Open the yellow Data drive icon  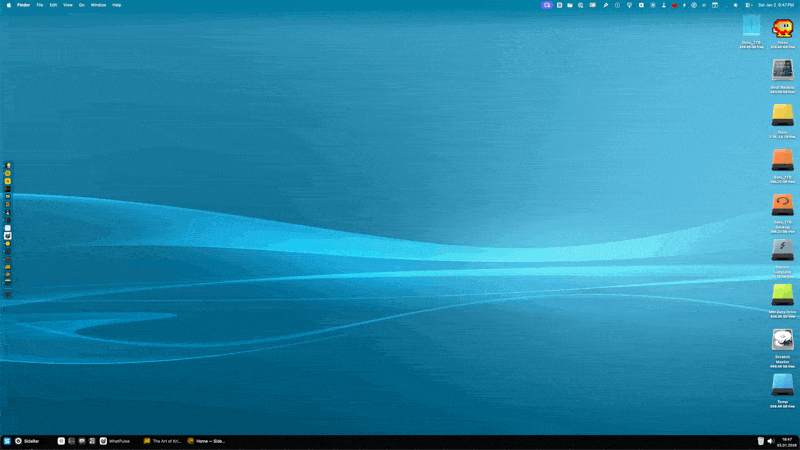(x=782, y=114)
